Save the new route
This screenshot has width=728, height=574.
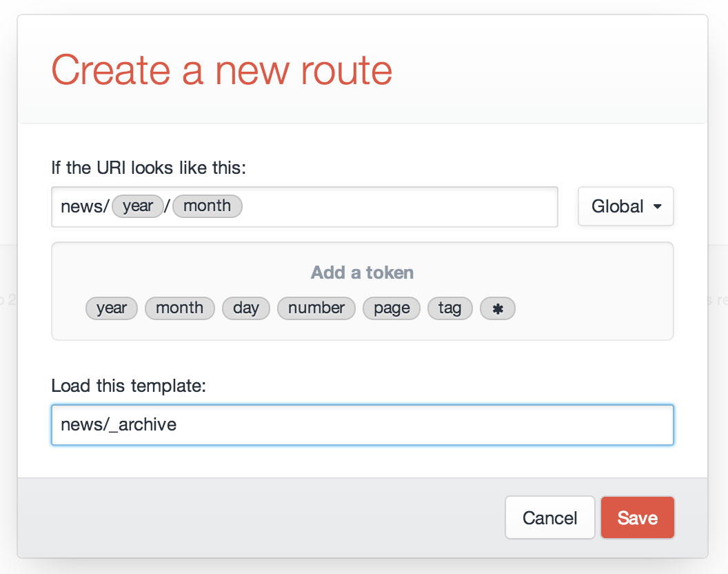click(x=637, y=517)
